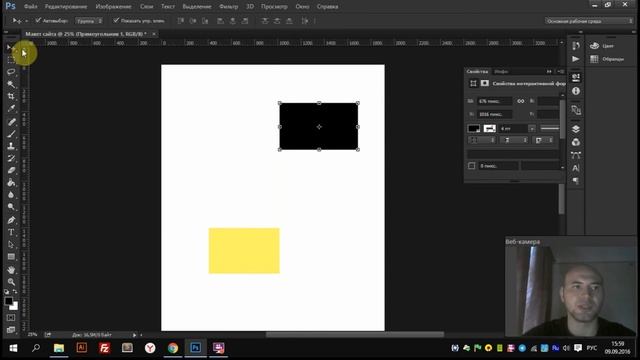Toggle link between width and height
Image resolution: width=640 pixels, height=360 pixels.
coord(520,101)
